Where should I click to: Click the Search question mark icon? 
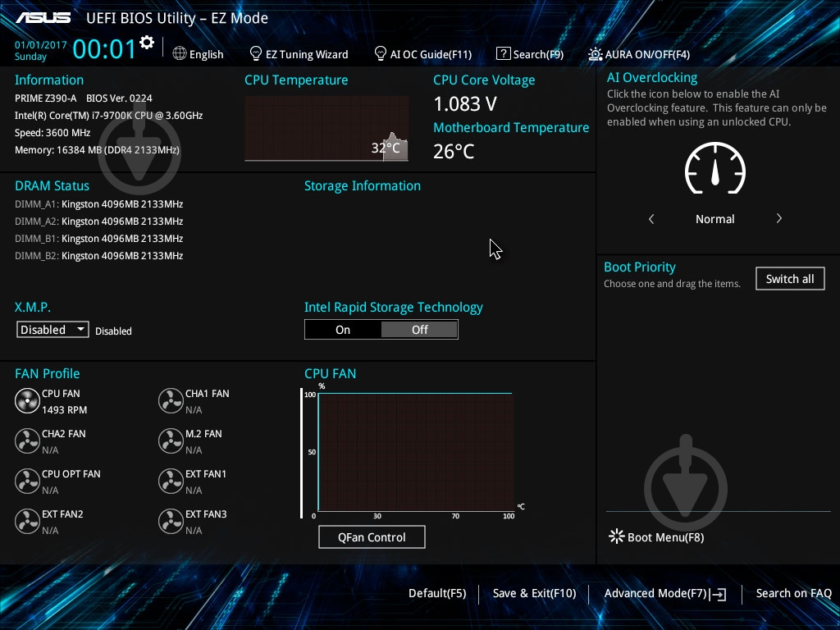(503, 53)
